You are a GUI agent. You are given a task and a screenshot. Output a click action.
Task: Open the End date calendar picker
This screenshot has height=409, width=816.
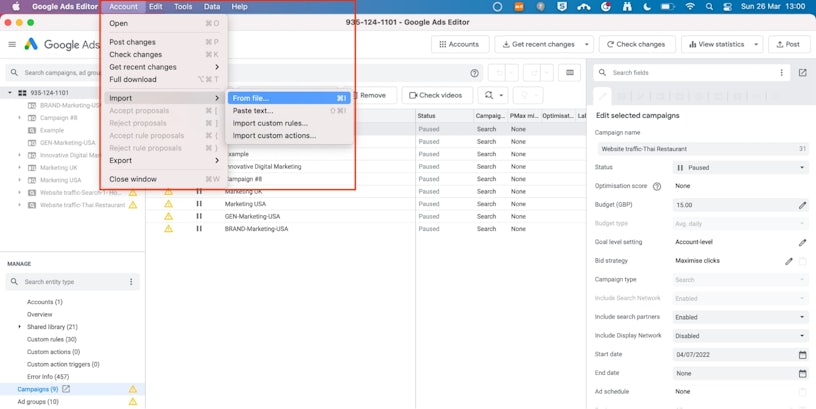(x=802, y=373)
